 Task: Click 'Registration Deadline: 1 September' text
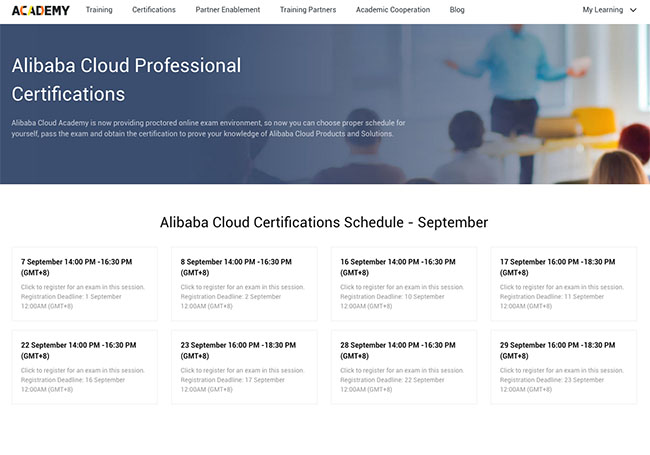click(x=71, y=297)
